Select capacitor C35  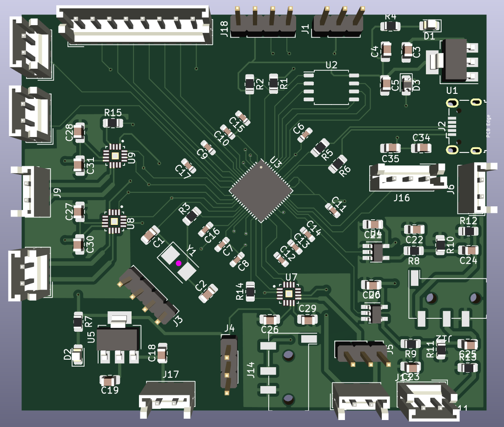pyautogui.click(x=390, y=148)
